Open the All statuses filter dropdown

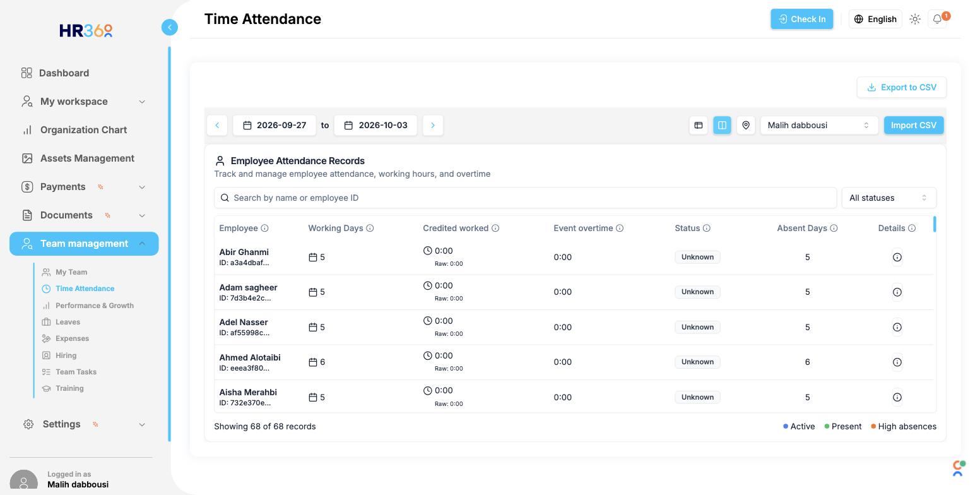coord(889,198)
